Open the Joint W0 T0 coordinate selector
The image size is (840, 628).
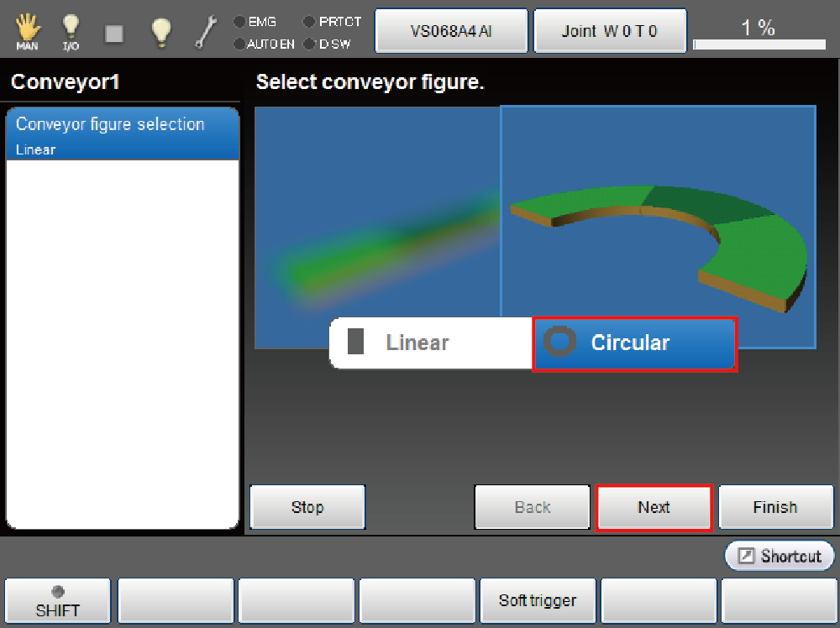pos(610,32)
